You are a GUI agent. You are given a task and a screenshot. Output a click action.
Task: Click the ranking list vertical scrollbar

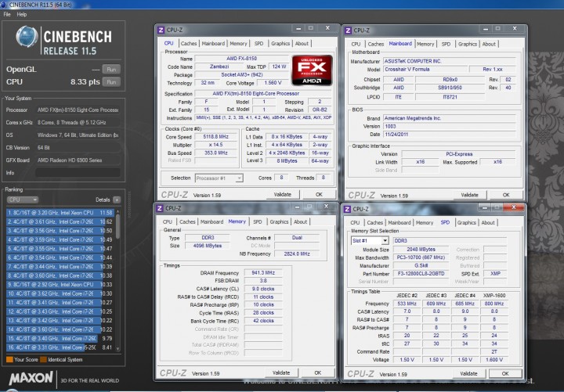117,280
